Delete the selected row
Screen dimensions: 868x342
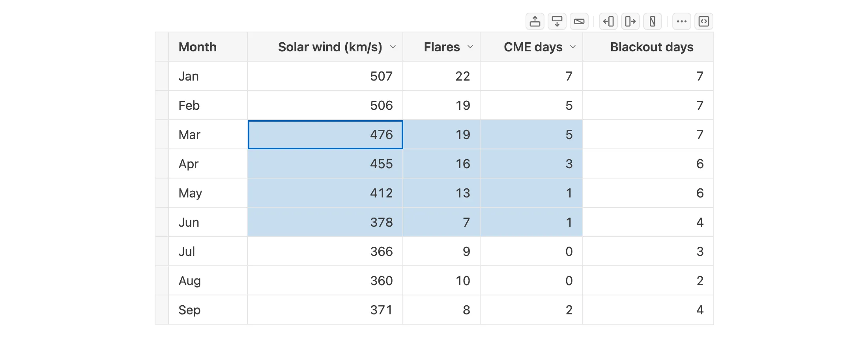(579, 21)
